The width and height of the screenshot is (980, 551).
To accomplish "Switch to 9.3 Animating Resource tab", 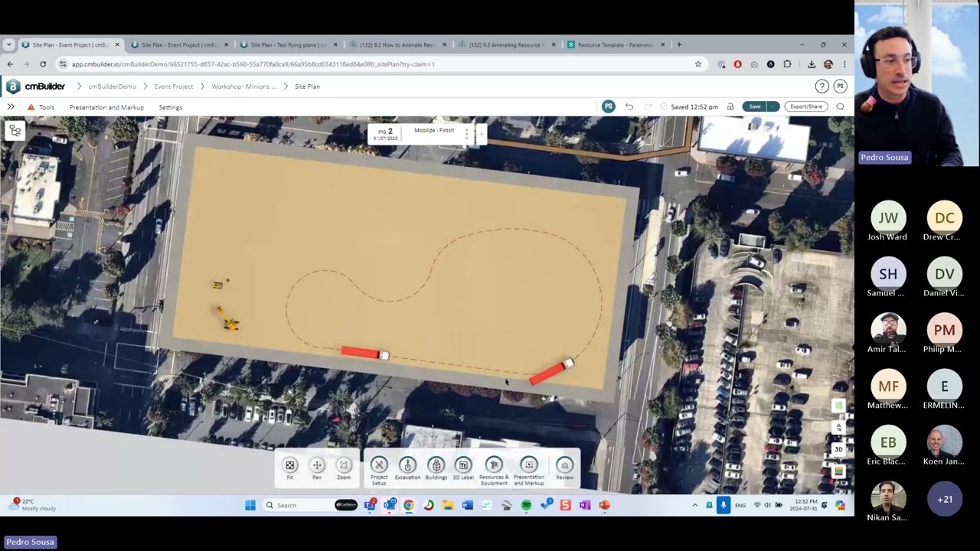I will tap(506, 44).
